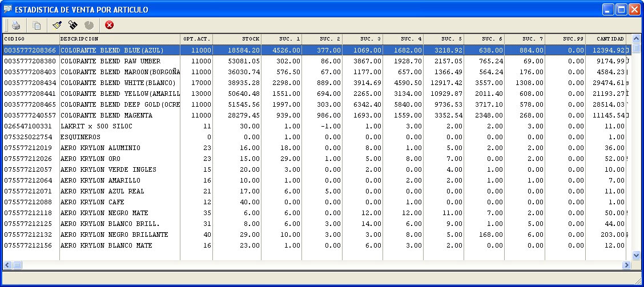This screenshot has width=644, height=287.
Task: Select the ESQUINEROS item row
Action: [80, 137]
